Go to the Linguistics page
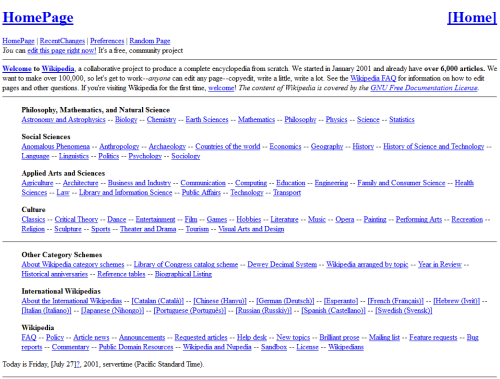500x379 pixels. [x=74, y=156]
